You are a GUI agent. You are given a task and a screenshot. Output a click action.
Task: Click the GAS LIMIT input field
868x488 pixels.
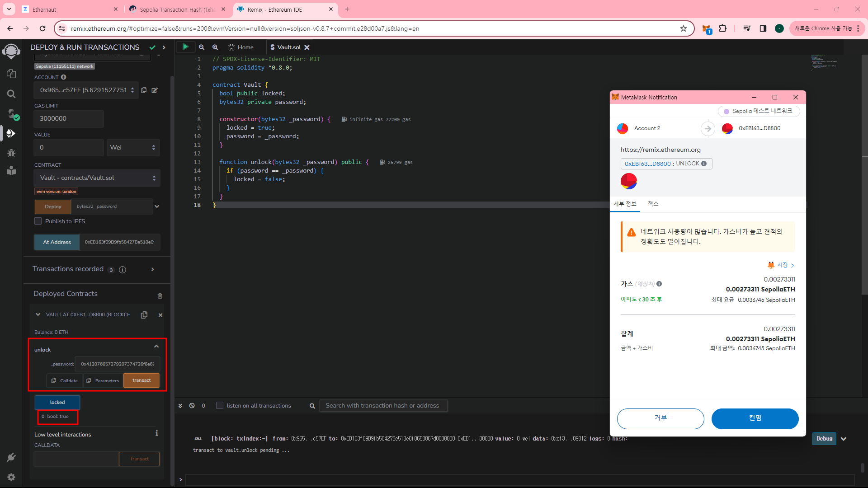point(69,118)
